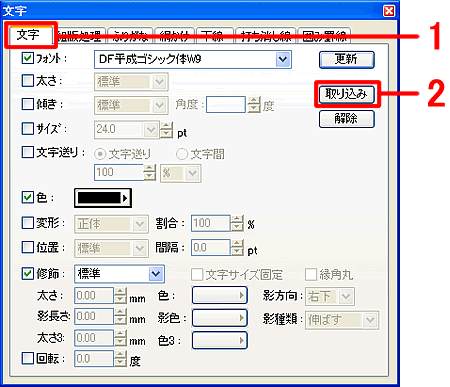450x387 pixels.
Task: Uncheck the 修飾 checkbox
Action: point(27,273)
